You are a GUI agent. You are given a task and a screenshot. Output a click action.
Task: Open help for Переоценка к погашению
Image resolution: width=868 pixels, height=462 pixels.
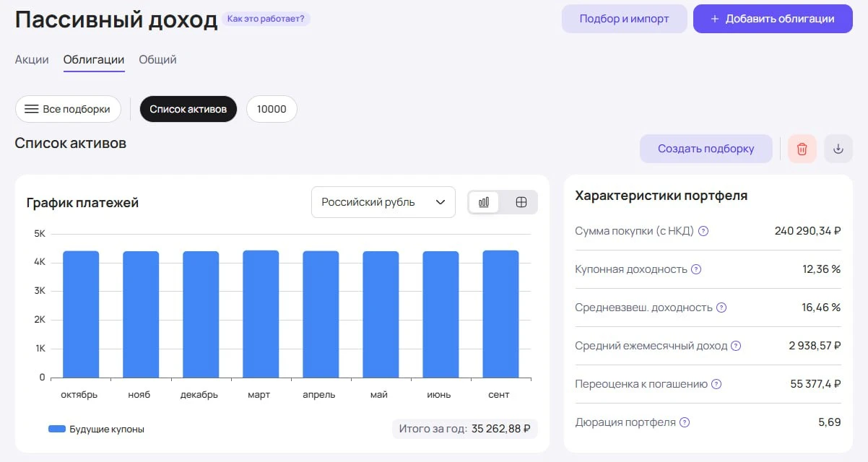coord(716,384)
